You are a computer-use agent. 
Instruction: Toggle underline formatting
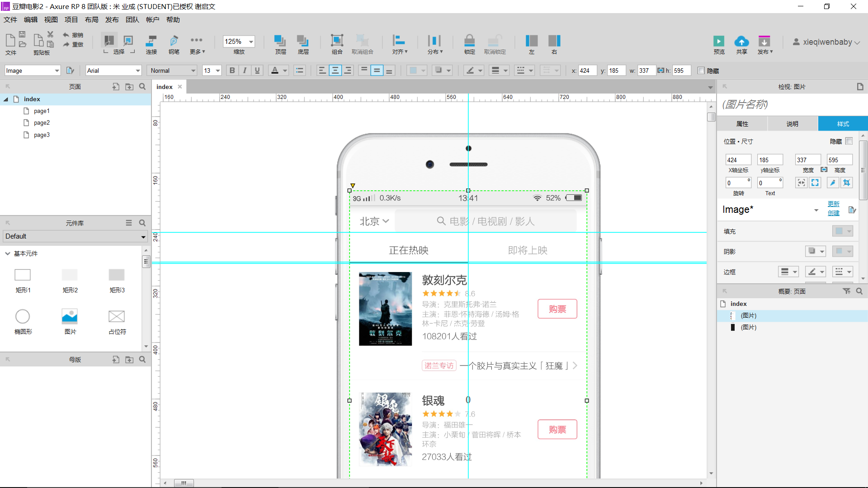(257, 70)
